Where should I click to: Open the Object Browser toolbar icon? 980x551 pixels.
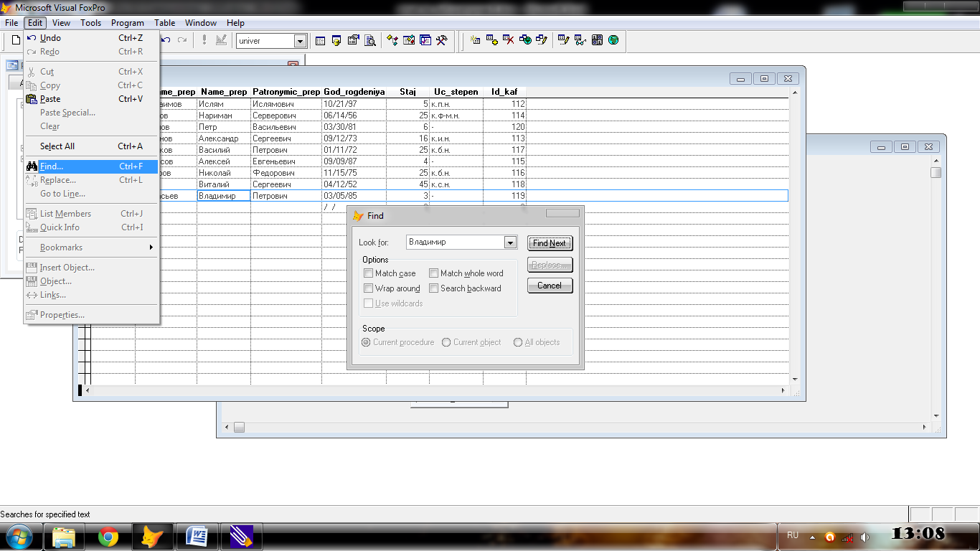click(x=409, y=41)
